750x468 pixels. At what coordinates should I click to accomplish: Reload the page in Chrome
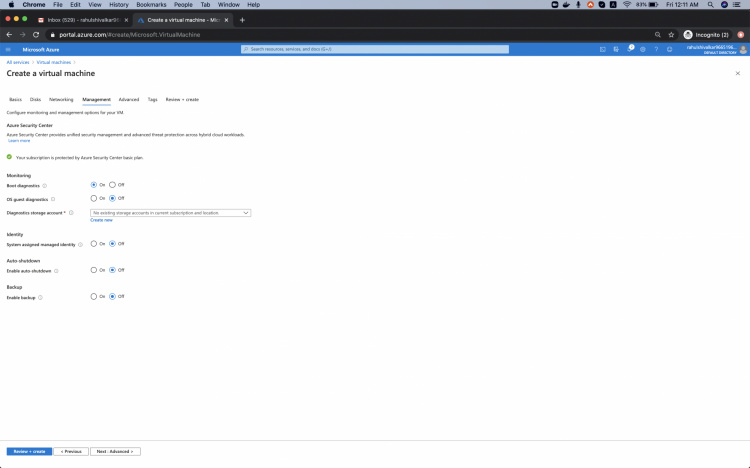coord(36,34)
